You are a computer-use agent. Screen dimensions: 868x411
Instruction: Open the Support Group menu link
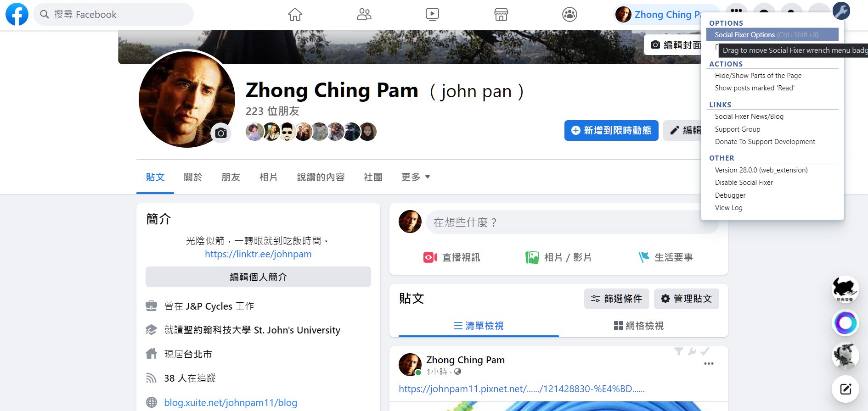(738, 129)
